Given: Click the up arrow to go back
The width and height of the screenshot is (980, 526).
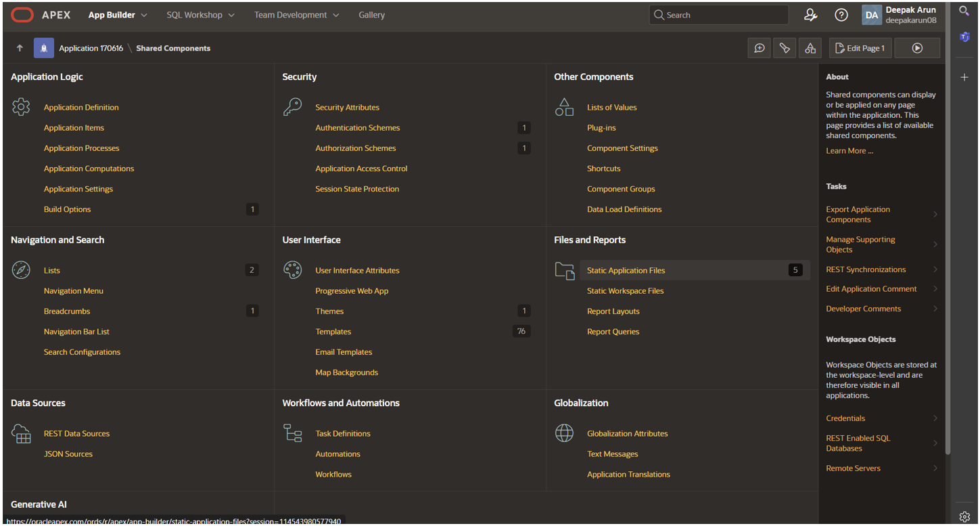Looking at the screenshot, I should (x=20, y=48).
